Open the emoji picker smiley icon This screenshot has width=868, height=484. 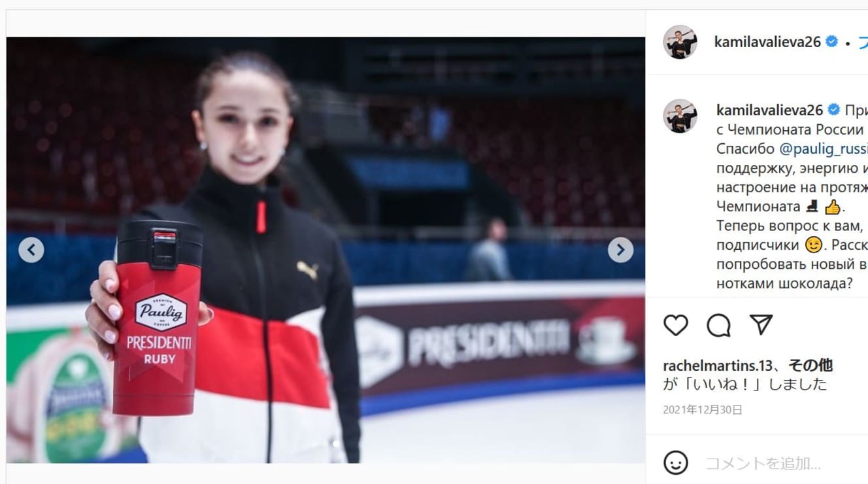click(x=676, y=463)
